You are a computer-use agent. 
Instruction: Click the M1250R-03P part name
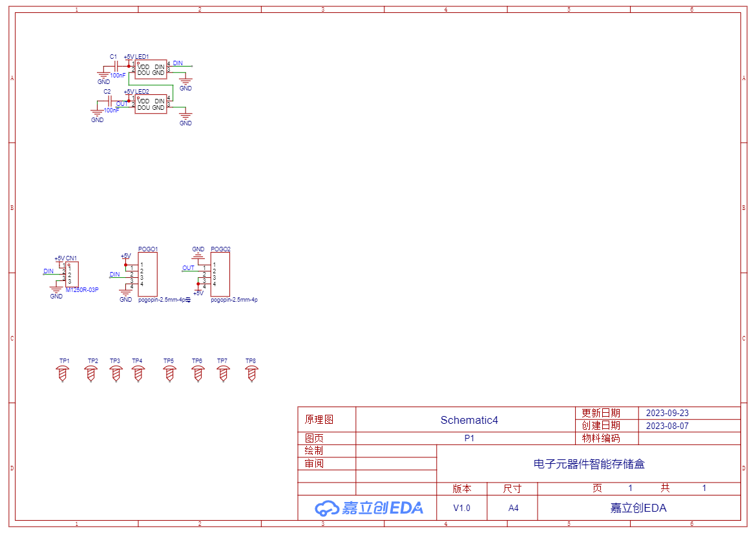[82, 290]
